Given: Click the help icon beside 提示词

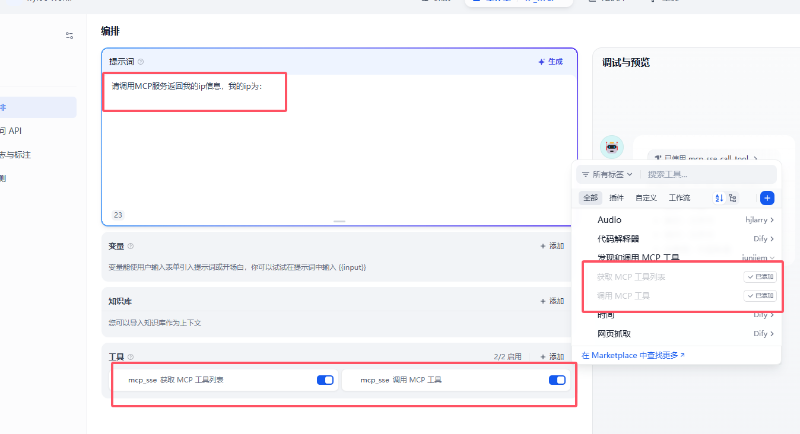Looking at the screenshot, I should [141, 62].
